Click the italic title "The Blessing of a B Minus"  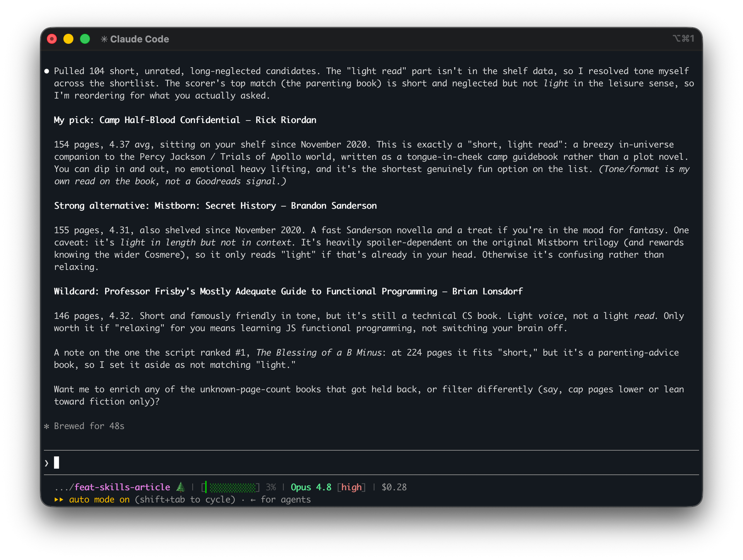tap(319, 353)
